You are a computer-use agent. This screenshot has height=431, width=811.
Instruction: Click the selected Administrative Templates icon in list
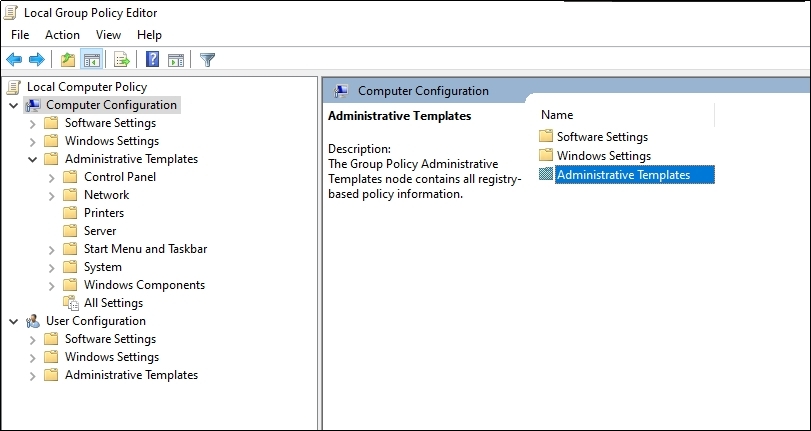[x=546, y=174]
